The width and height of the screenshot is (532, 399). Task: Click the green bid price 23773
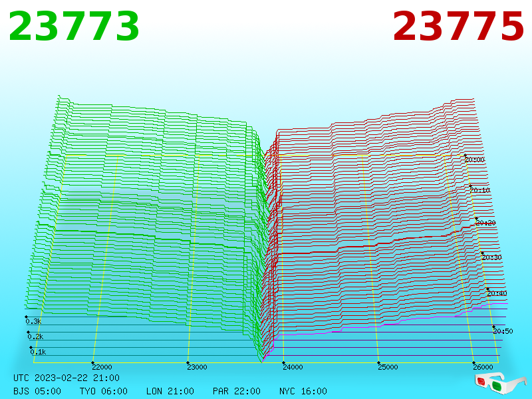pos(74,26)
